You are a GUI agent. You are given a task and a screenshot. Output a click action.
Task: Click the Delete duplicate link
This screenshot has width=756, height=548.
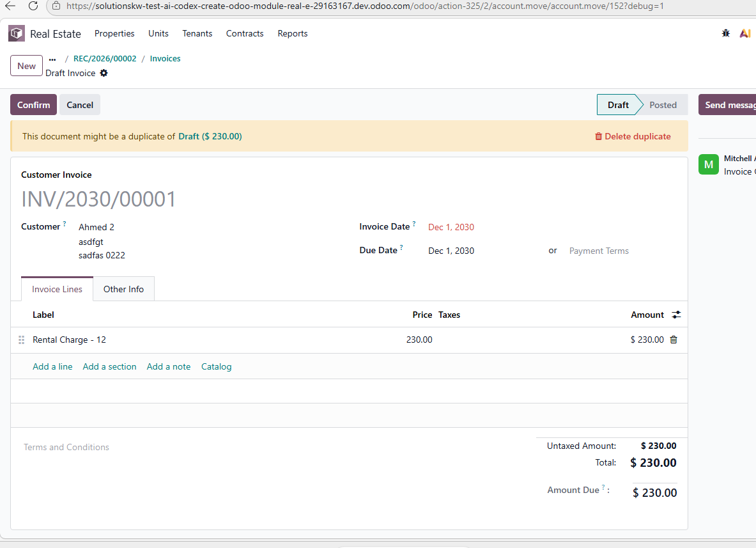tap(633, 136)
